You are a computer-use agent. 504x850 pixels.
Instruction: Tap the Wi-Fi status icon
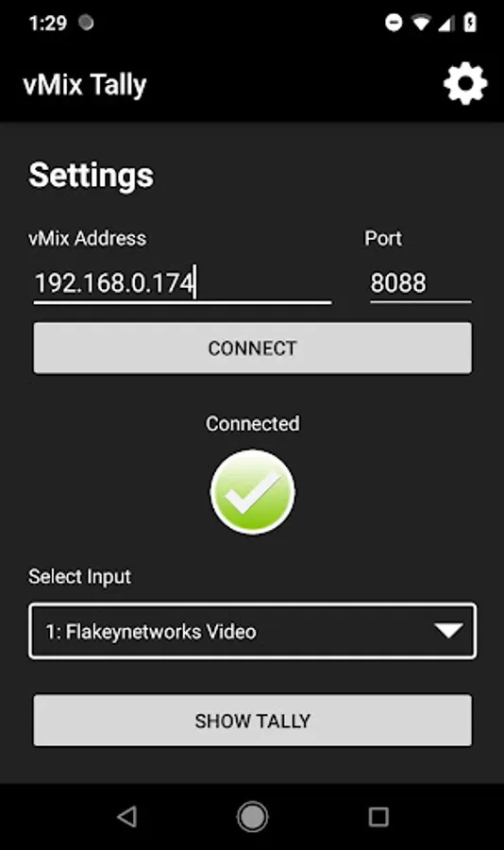[421, 23]
